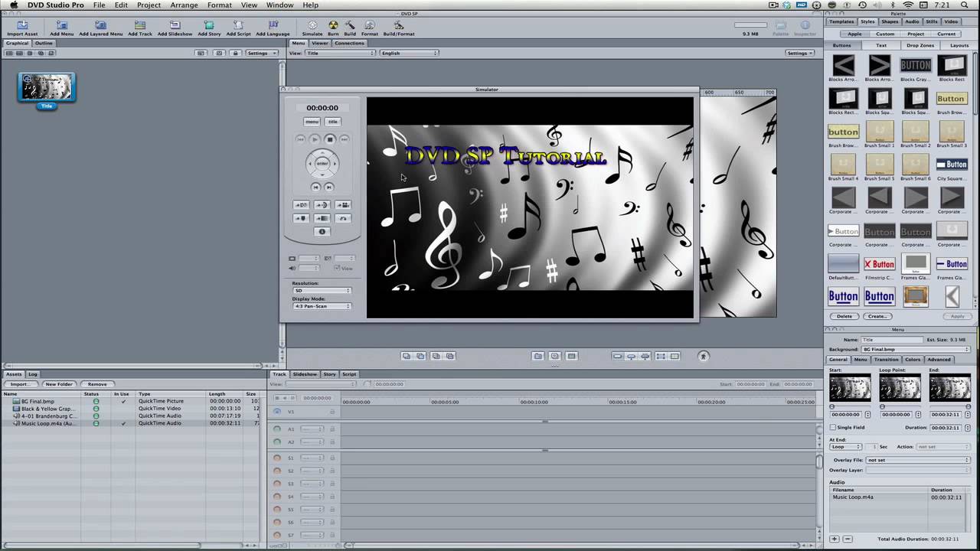Adjust the Loop Point slider
This screenshot has height=551, width=980.
(x=900, y=406)
